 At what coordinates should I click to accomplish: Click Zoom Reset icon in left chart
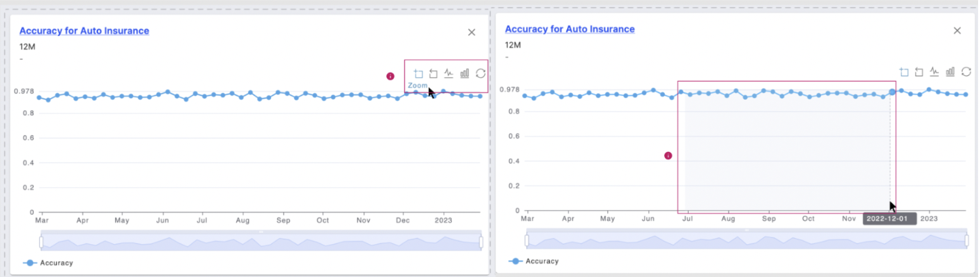click(x=434, y=73)
